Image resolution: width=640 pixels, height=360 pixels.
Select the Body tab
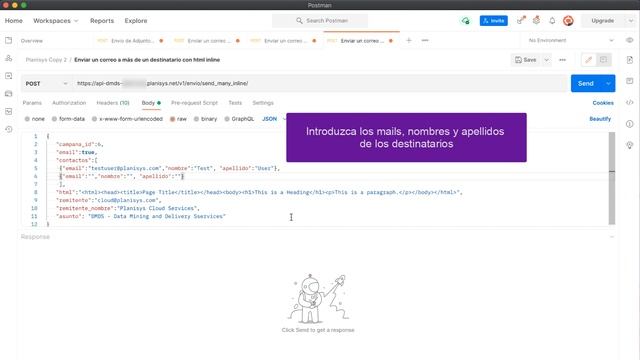click(x=151, y=103)
